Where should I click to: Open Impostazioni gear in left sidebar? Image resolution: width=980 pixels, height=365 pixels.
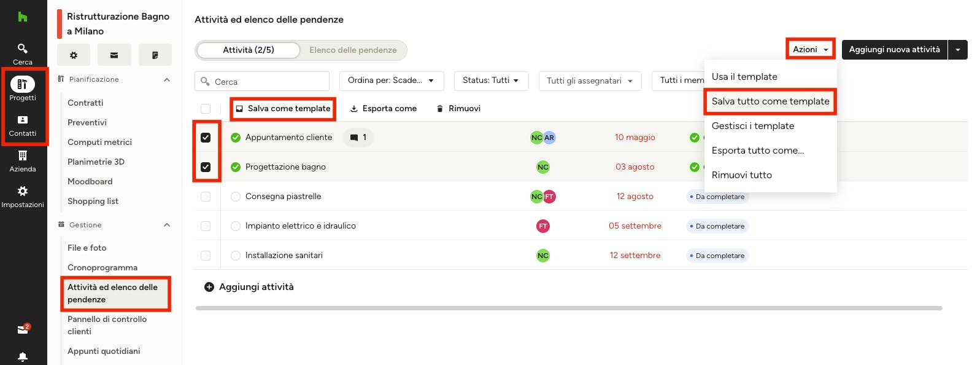pos(23,191)
